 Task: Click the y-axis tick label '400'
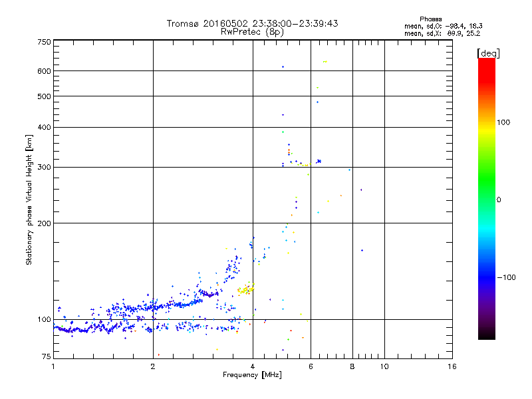pos(44,128)
